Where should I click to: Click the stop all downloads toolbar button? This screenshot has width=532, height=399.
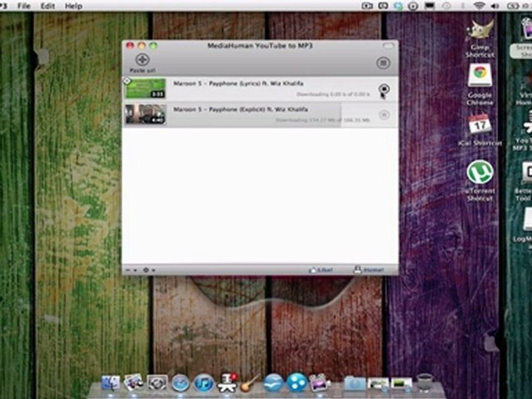383,63
